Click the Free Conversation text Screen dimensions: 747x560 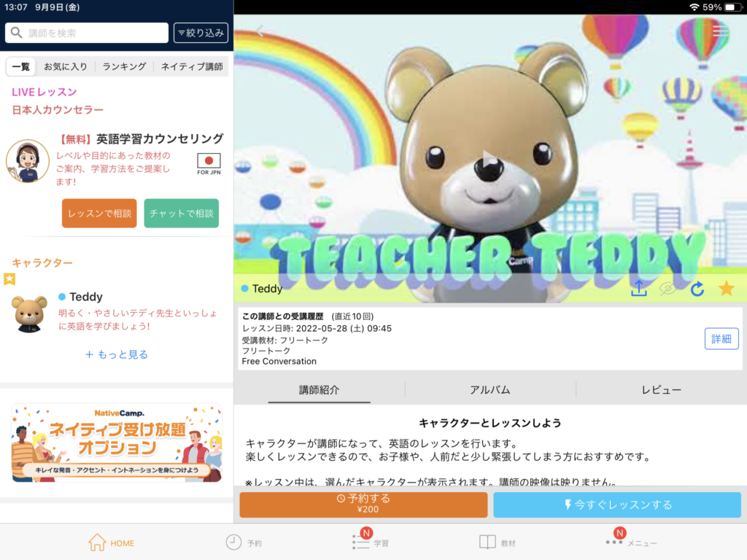[279, 362]
